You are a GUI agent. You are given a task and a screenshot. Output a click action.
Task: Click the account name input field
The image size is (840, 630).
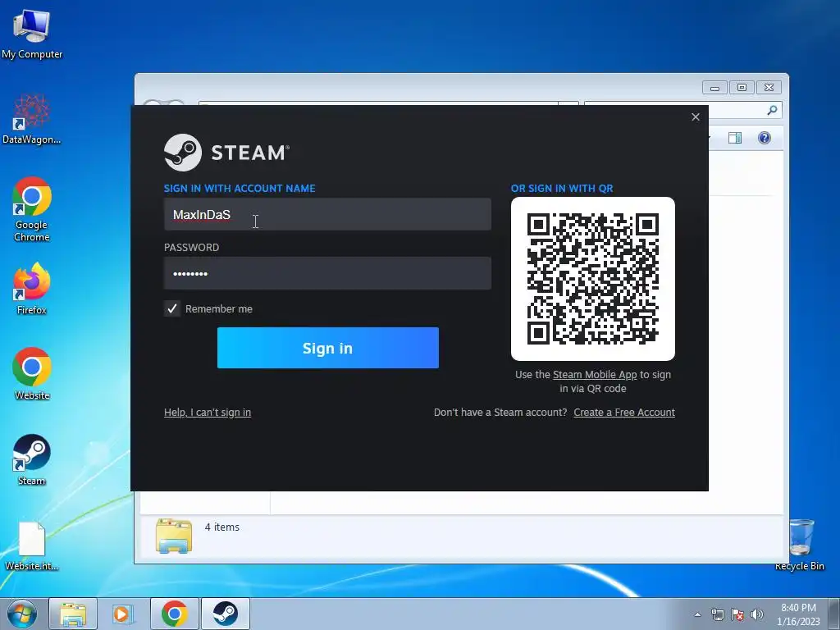tap(327, 214)
